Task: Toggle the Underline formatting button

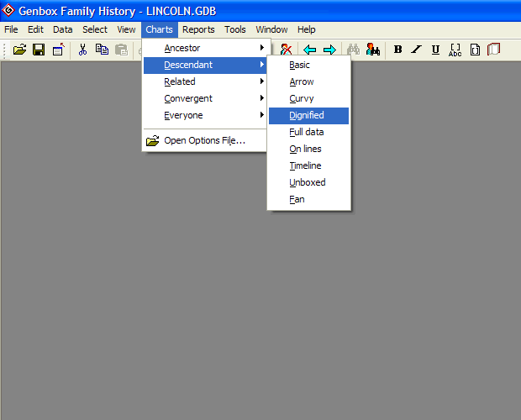Action: (x=435, y=50)
